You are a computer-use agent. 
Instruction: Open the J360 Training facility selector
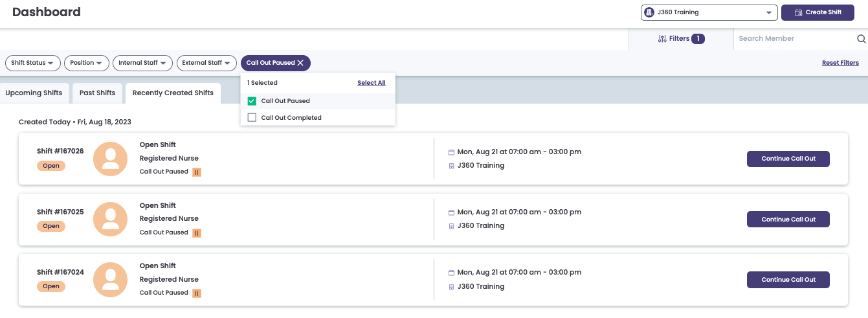click(709, 12)
